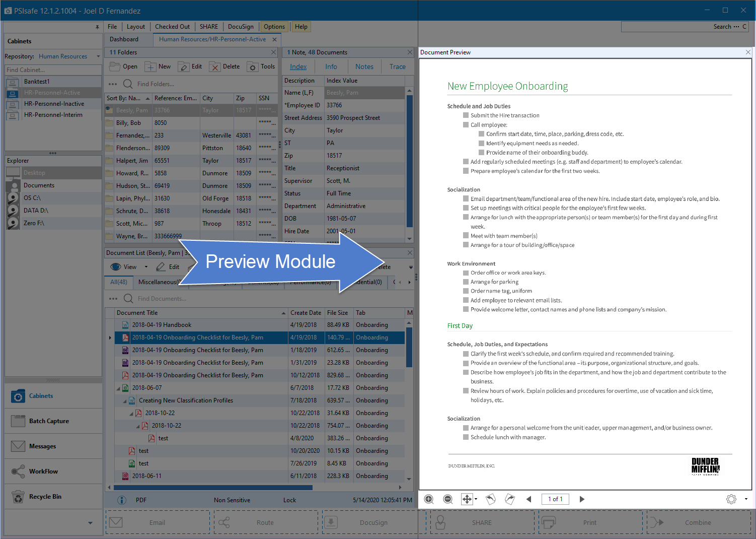Zoom out of the document preview
This screenshot has height=539, width=756.
pos(447,499)
